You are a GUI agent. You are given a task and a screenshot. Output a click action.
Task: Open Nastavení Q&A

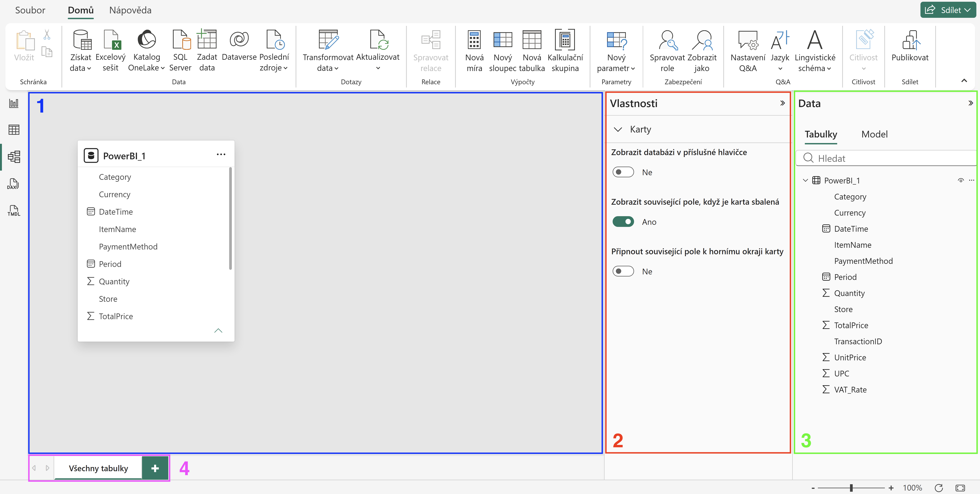coord(748,51)
